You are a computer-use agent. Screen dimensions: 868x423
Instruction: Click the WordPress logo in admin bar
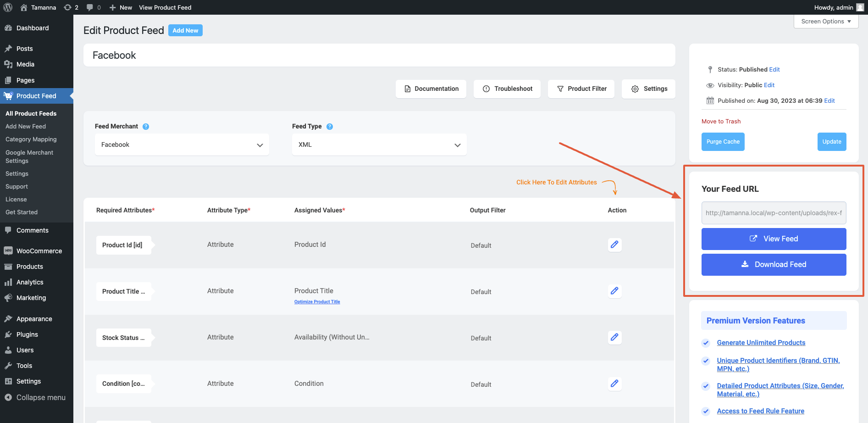[x=8, y=7]
